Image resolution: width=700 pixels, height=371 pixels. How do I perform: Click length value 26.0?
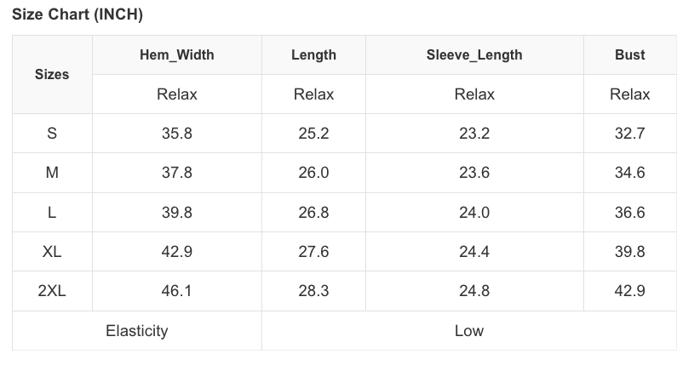pos(313,172)
